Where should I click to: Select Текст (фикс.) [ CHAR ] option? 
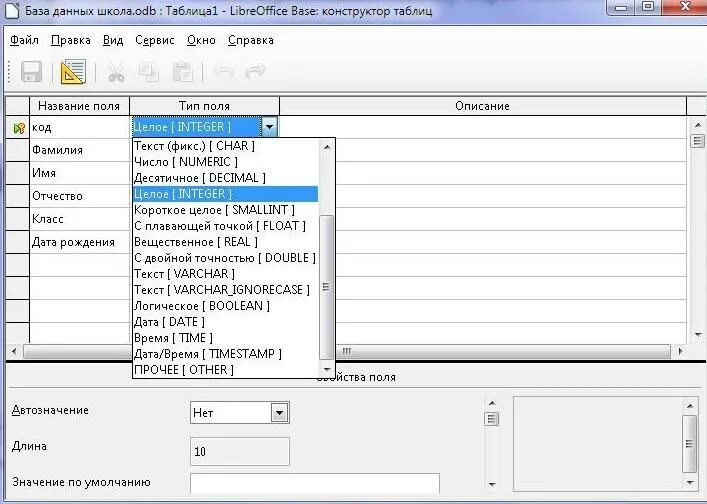click(x=225, y=146)
